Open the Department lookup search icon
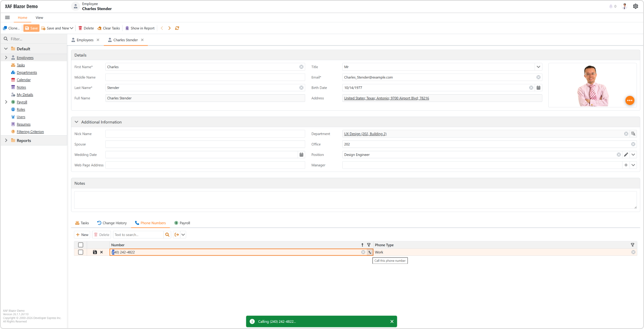The height and width of the screenshot is (329, 644). point(633,134)
